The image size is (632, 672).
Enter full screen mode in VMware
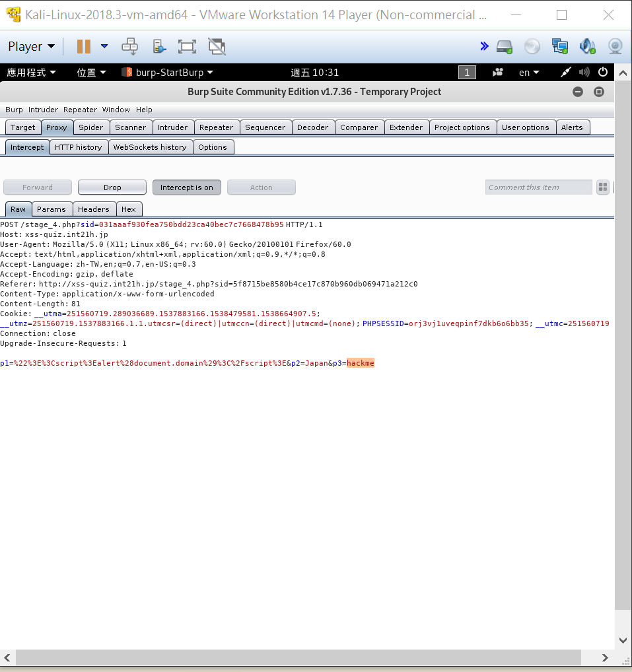point(187,46)
